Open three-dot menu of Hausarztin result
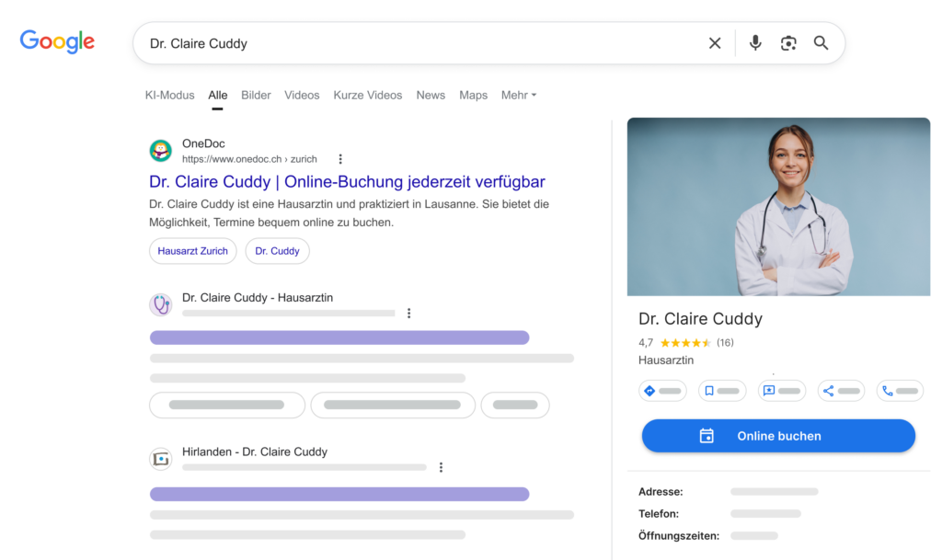Image resolution: width=942 pixels, height=560 pixels. click(408, 314)
